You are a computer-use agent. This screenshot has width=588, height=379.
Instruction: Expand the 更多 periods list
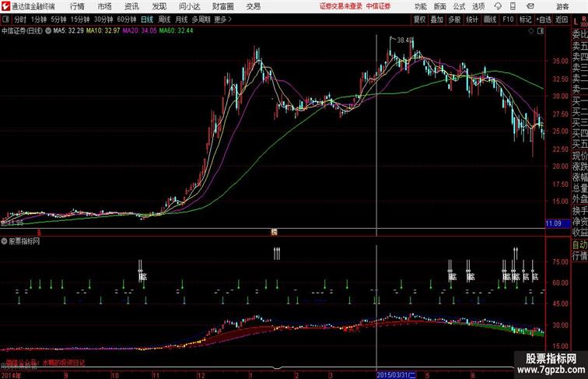[x=222, y=19]
